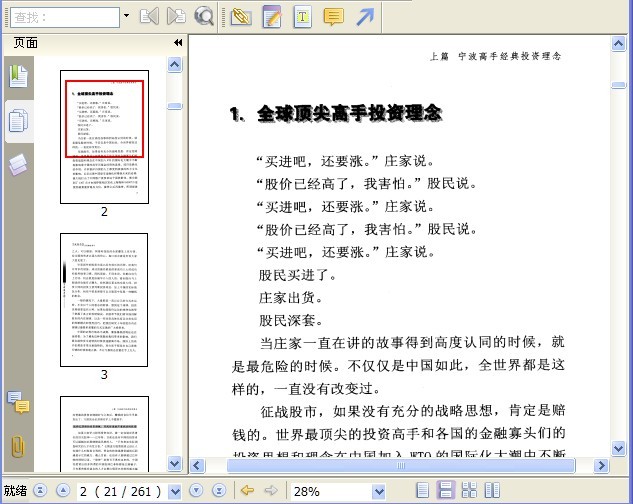Open the attachments paperclip panel icon

(x=18, y=446)
